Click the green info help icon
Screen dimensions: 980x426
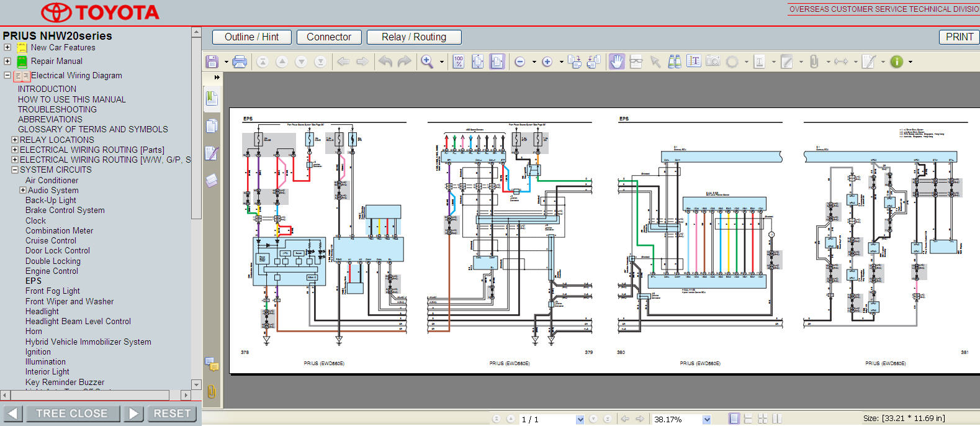pyautogui.click(x=896, y=61)
